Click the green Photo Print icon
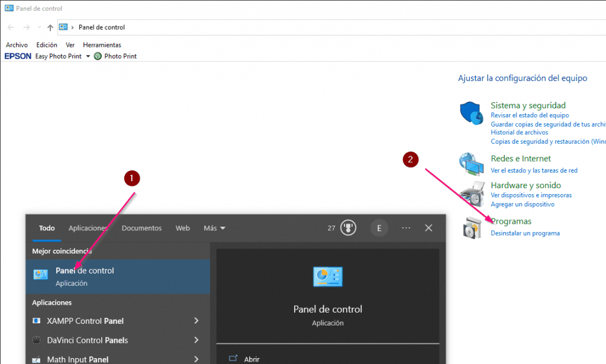 pyautogui.click(x=98, y=56)
